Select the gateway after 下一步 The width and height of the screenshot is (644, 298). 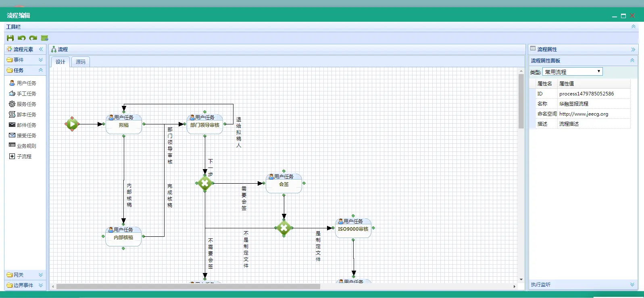[x=205, y=183]
